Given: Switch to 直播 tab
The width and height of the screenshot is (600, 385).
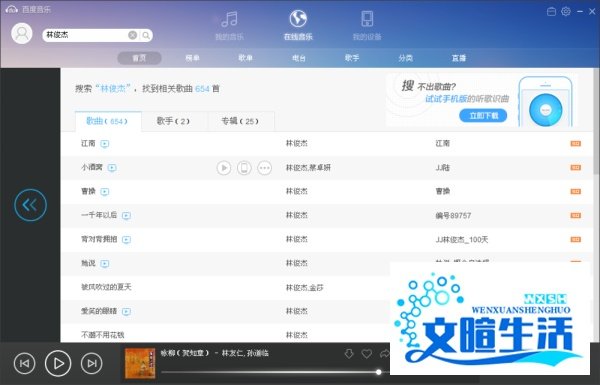Looking at the screenshot, I should (459, 58).
